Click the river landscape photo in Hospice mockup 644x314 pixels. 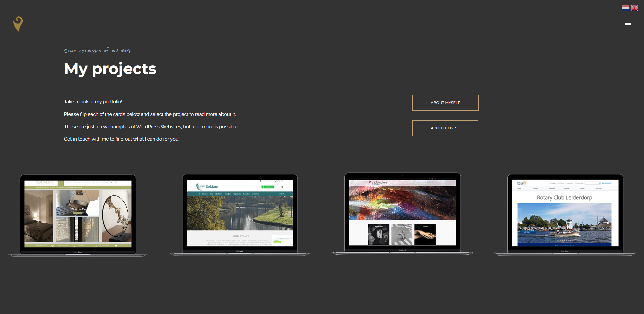[x=240, y=213]
